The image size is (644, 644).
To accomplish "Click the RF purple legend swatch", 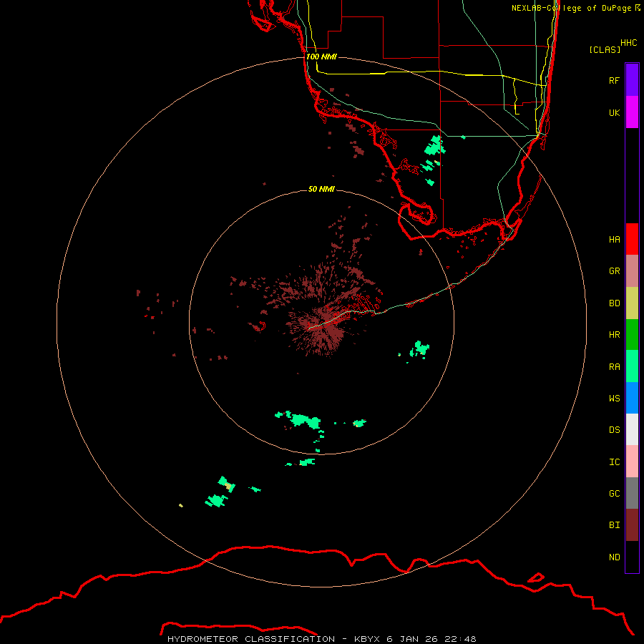I will point(632,80).
